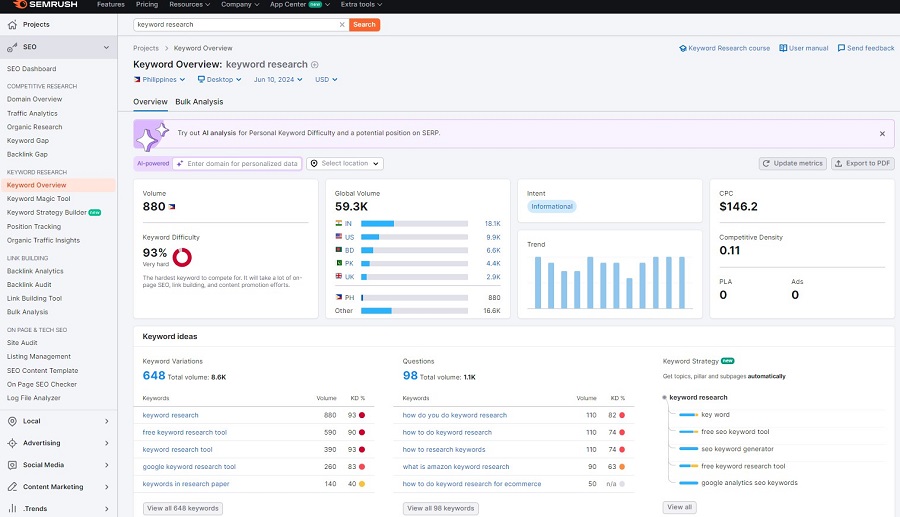This screenshot has width=900, height=517.
Task: Click the sparkle icon in AI domain field
Action: (x=180, y=164)
